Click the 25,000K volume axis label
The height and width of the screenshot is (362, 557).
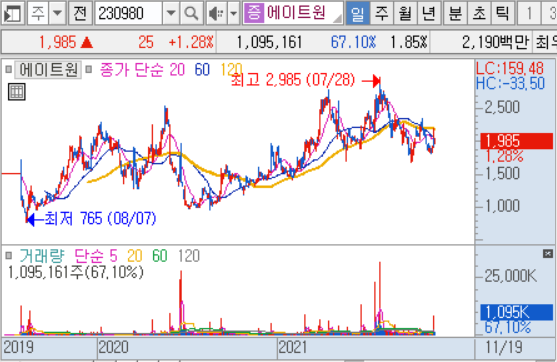(510, 276)
